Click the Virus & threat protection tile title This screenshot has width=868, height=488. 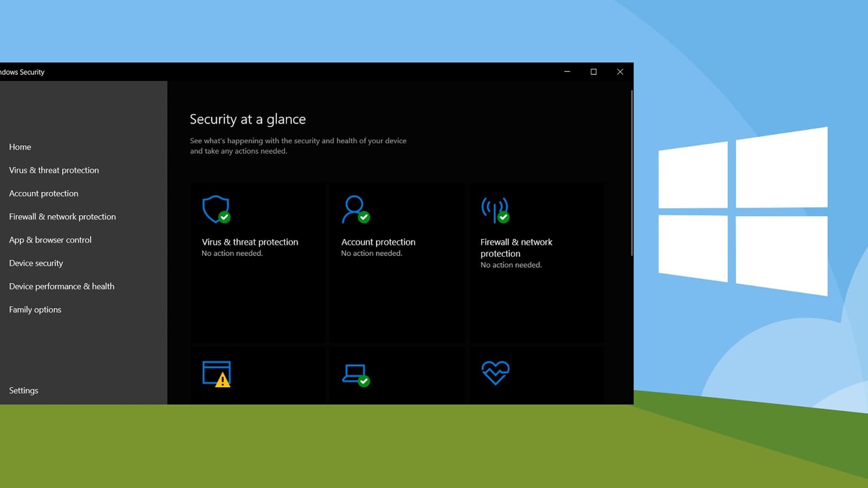pyautogui.click(x=250, y=242)
